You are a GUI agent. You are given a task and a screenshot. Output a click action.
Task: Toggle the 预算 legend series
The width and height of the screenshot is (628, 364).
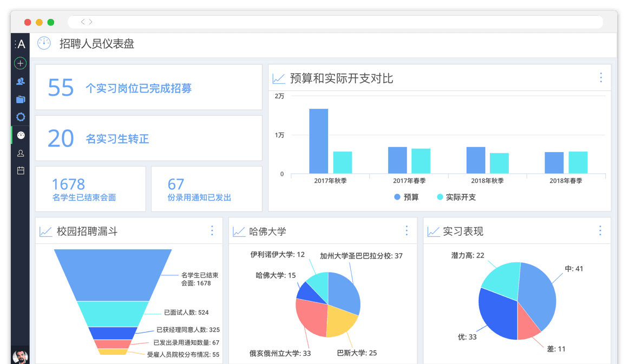point(406,197)
